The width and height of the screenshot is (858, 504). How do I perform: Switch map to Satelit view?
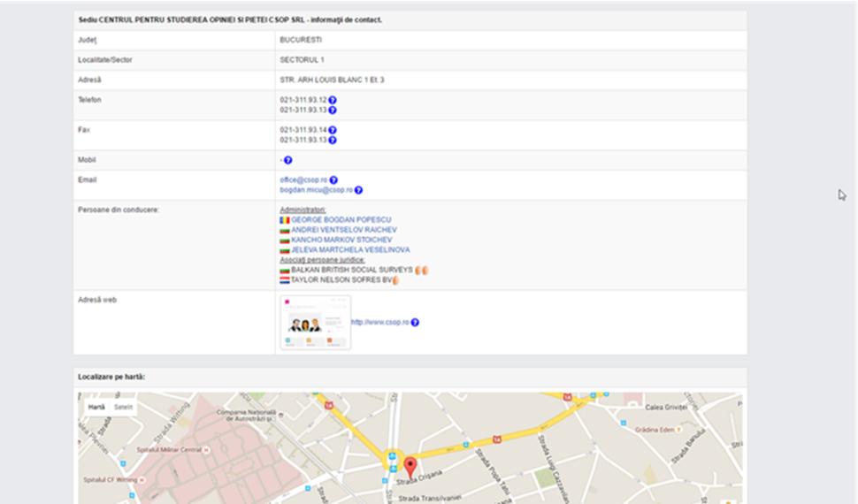tap(124, 407)
